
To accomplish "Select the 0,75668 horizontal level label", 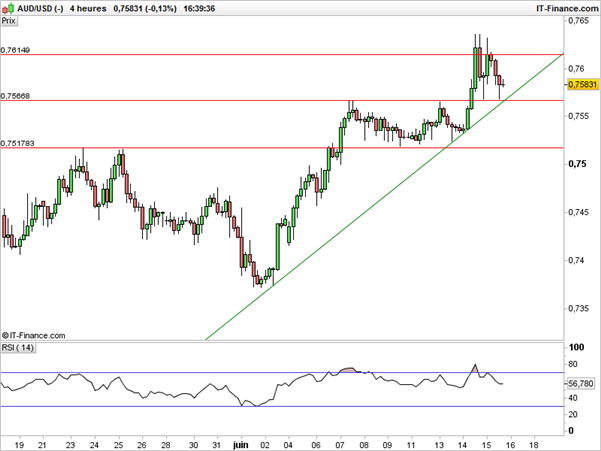I will pyautogui.click(x=15, y=96).
